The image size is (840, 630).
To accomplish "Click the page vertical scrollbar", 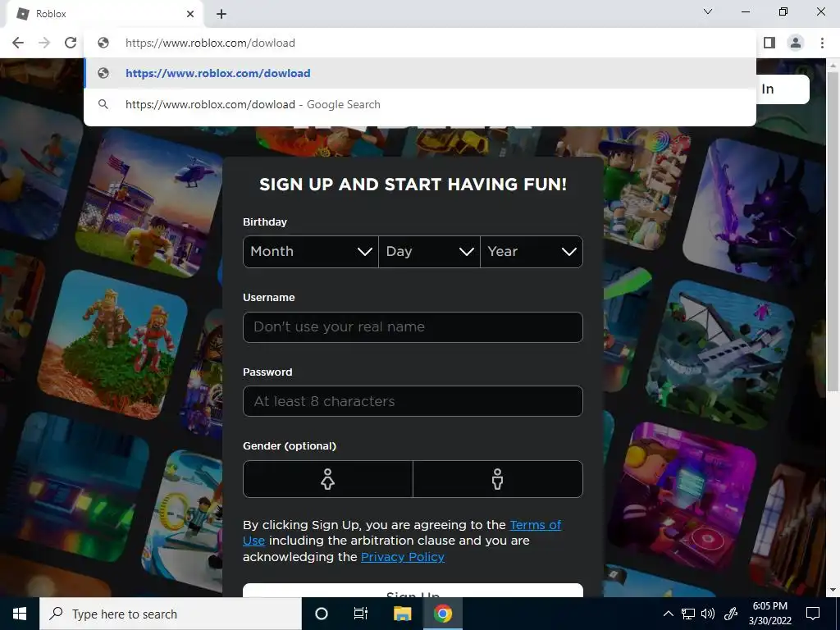I will [x=832, y=231].
